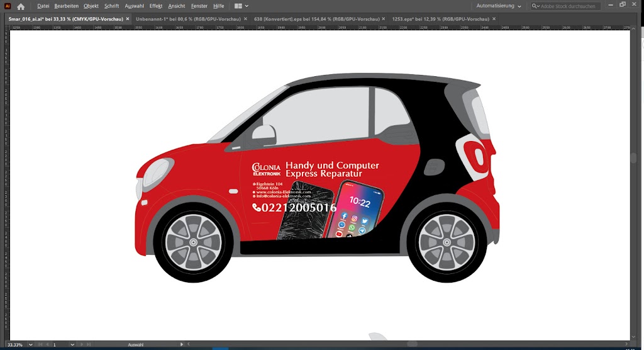Close the Smar_016_ai.ai document tab
This screenshot has height=350, width=644.
(x=128, y=19)
